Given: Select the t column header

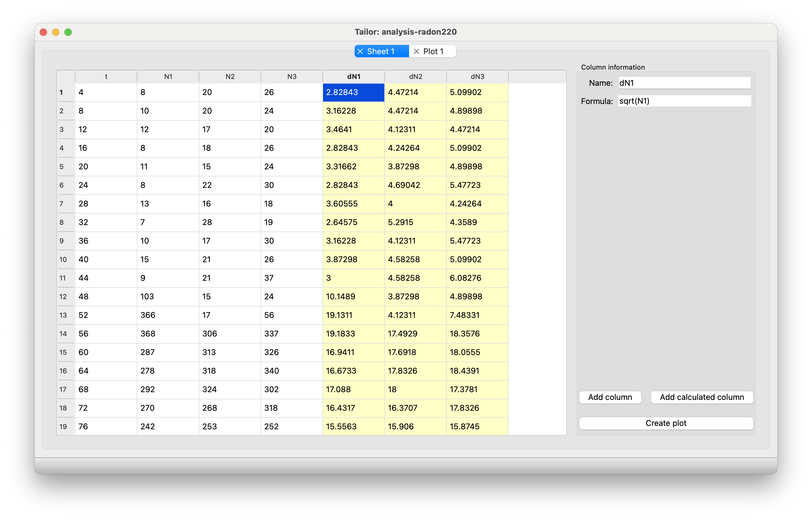Looking at the screenshot, I should tap(106, 77).
